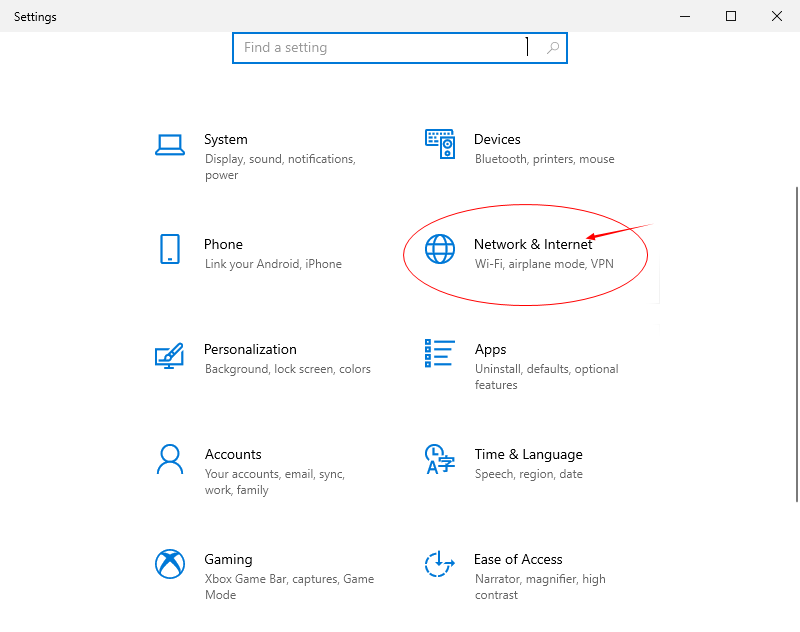Image resolution: width=800 pixels, height=632 pixels.
Task: Click 'Speech, region, date' text
Action: coord(529,474)
